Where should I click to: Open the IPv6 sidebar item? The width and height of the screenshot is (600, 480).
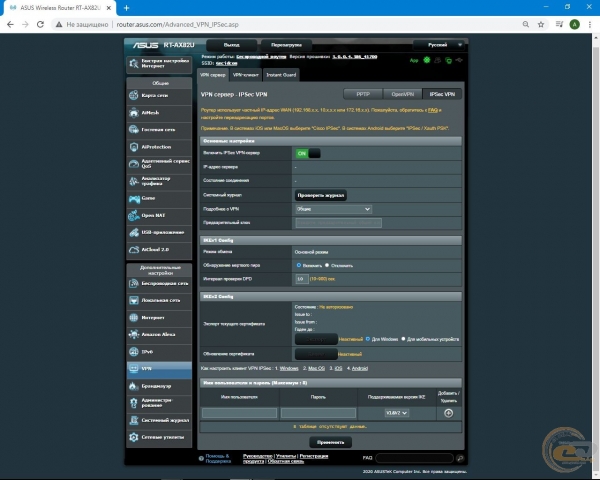coord(159,352)
